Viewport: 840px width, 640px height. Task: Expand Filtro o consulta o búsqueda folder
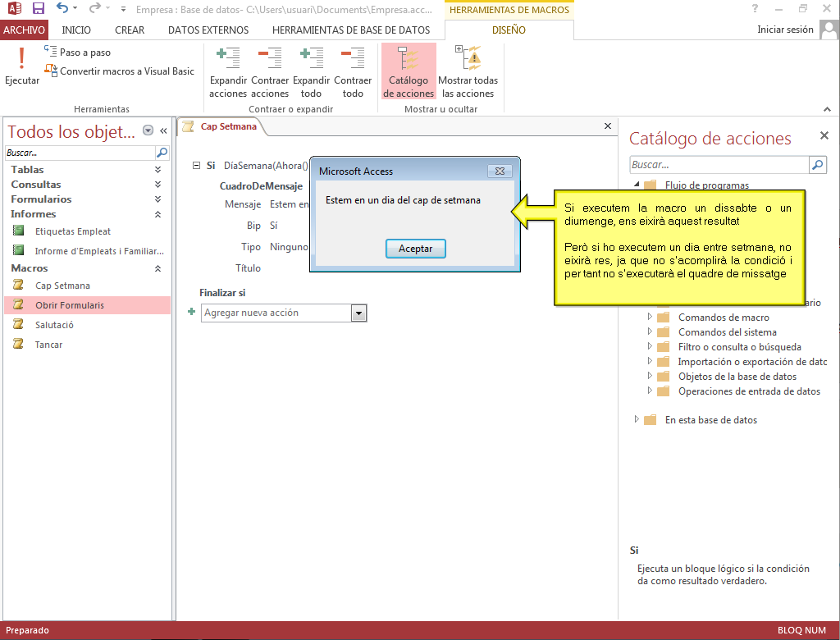(650, 346)
